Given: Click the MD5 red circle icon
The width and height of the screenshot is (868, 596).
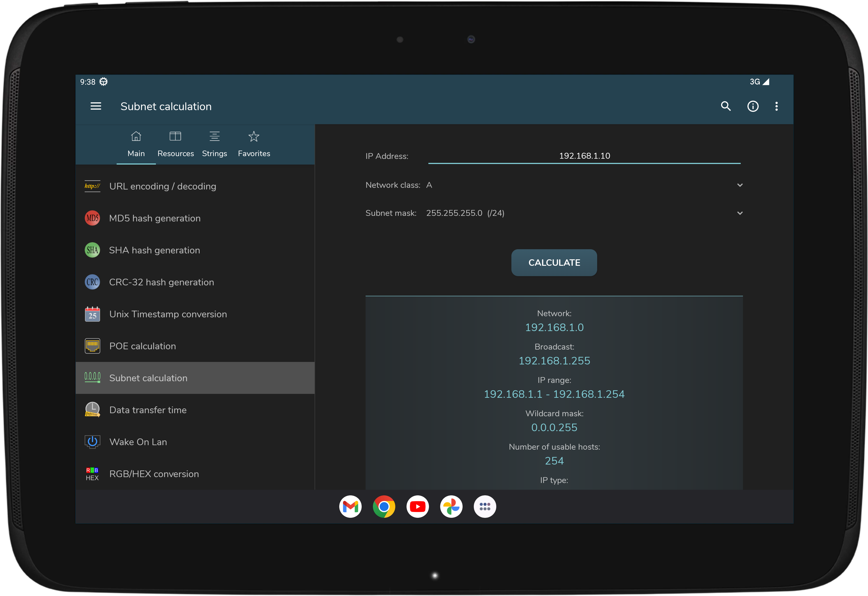Looking at the screenshot, I should [92, 218].
